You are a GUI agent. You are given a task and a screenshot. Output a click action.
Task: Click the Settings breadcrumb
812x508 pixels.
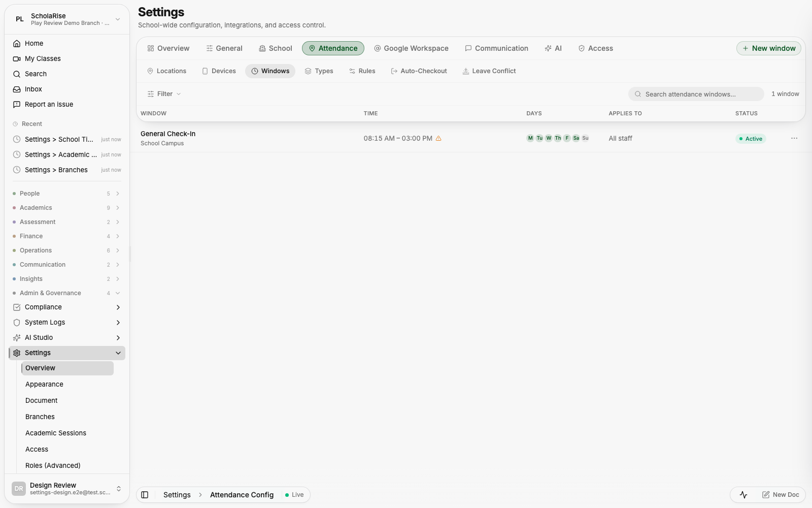(x=177, y=495)
